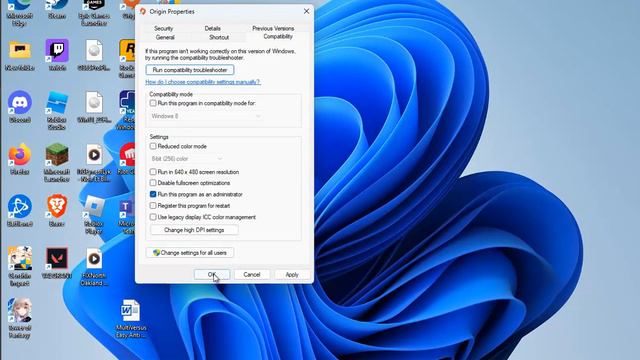Click Change settings for all users
This screenshot has height=360, width=640.
click(x=190, y=253)
